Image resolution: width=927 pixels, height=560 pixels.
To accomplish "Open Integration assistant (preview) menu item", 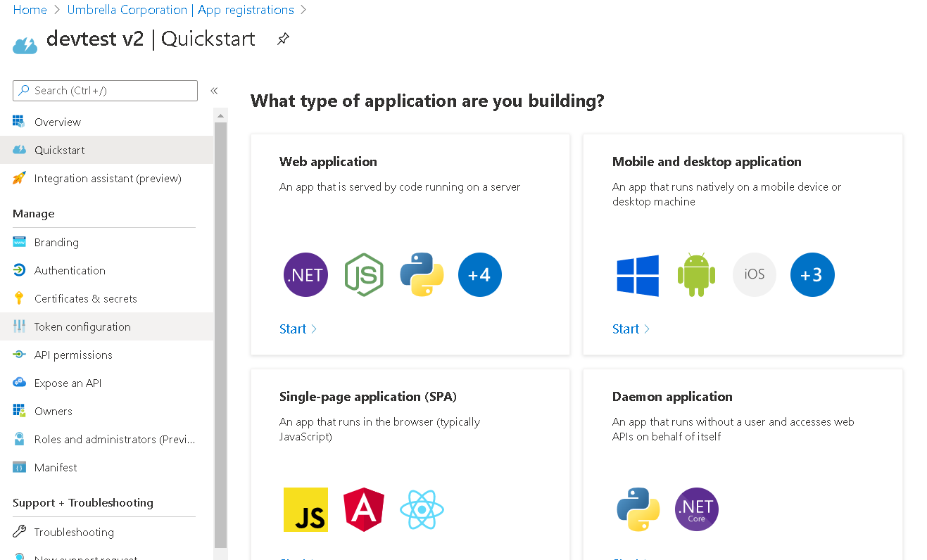I will 107,178.
